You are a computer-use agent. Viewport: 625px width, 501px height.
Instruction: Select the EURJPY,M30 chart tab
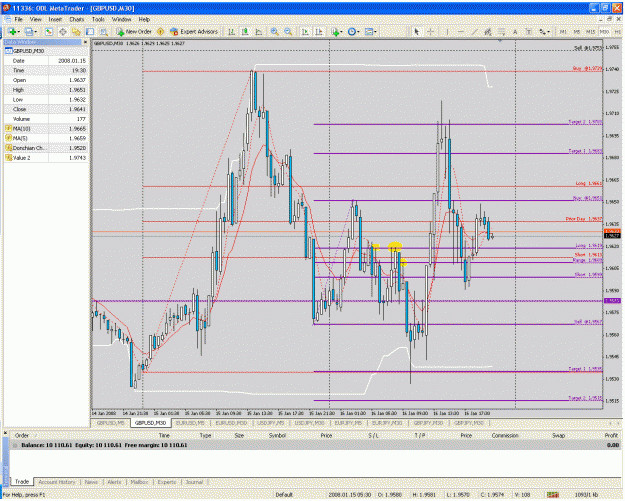tap(387, 423)
